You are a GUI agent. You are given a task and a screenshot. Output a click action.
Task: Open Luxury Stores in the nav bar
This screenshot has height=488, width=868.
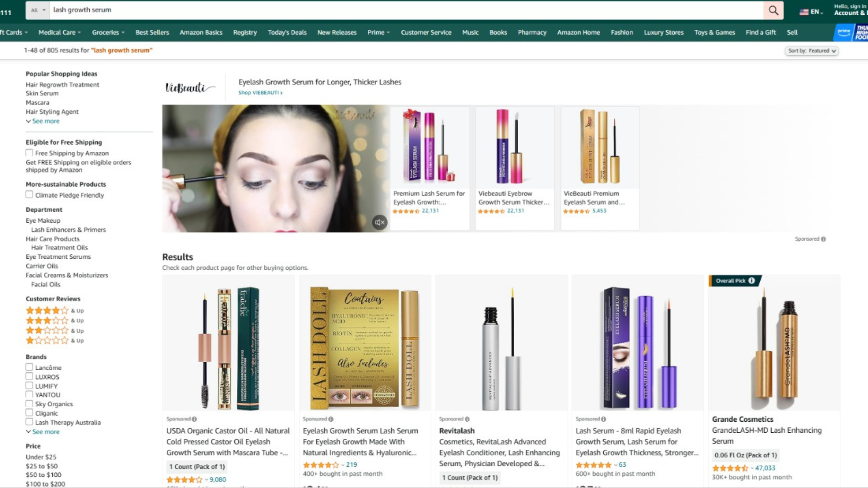click(x=663, y=33)
